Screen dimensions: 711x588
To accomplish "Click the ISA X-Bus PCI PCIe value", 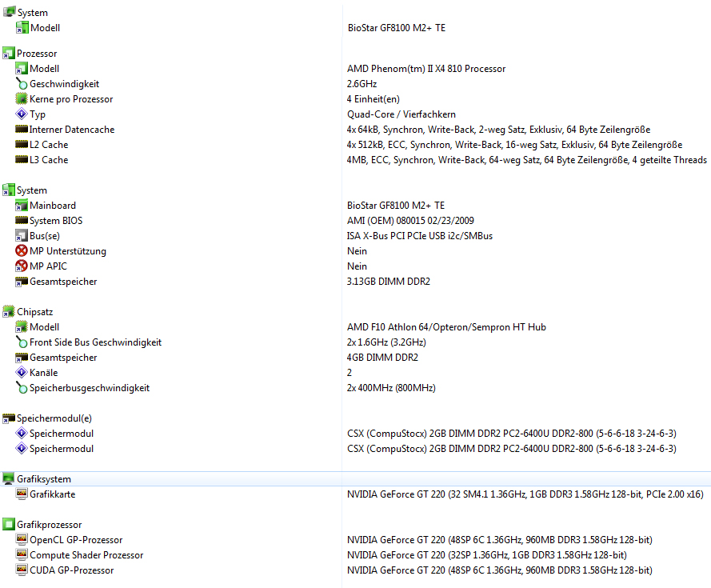I will [419, 236].
